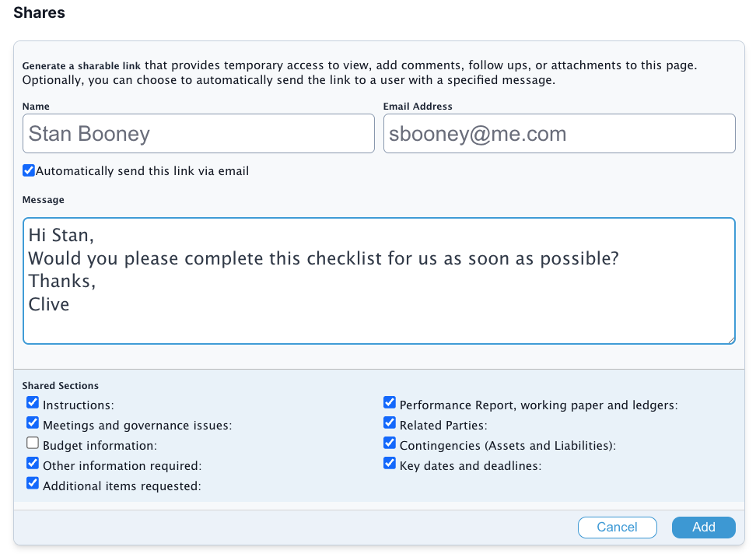Uncheck Automatically send this link via email
This screenshot has height=554, width=756.
29,170
